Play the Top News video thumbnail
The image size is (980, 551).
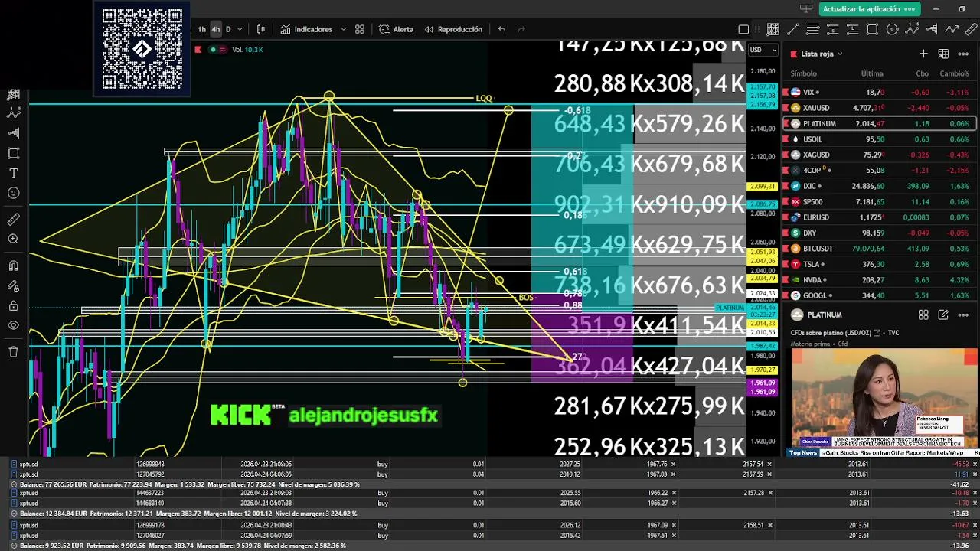click(884, 399)
